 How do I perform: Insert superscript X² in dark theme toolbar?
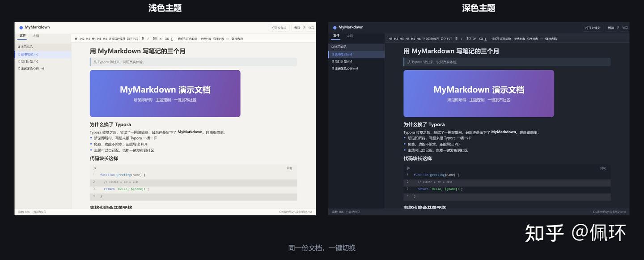475,39
